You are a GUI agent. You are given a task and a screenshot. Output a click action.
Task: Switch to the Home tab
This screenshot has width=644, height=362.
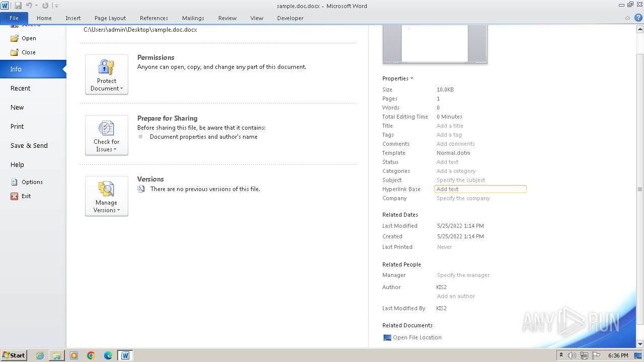click(x=44, y=18)
